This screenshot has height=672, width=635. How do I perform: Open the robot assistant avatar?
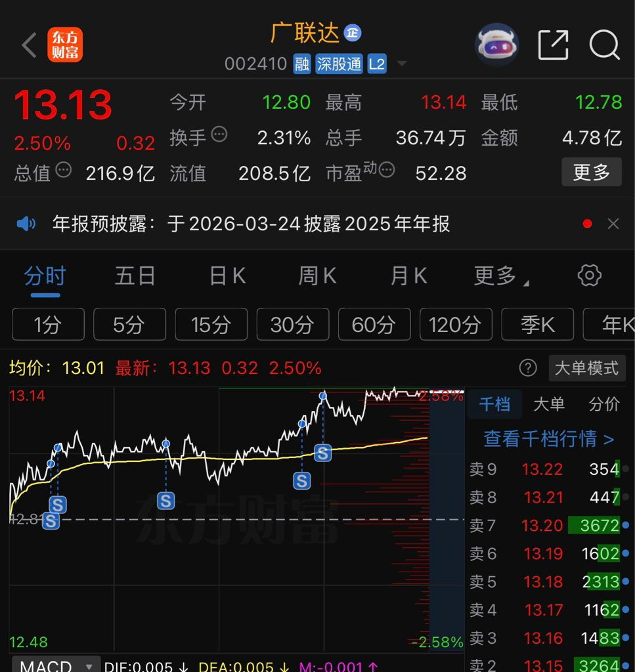coord(497,45)
